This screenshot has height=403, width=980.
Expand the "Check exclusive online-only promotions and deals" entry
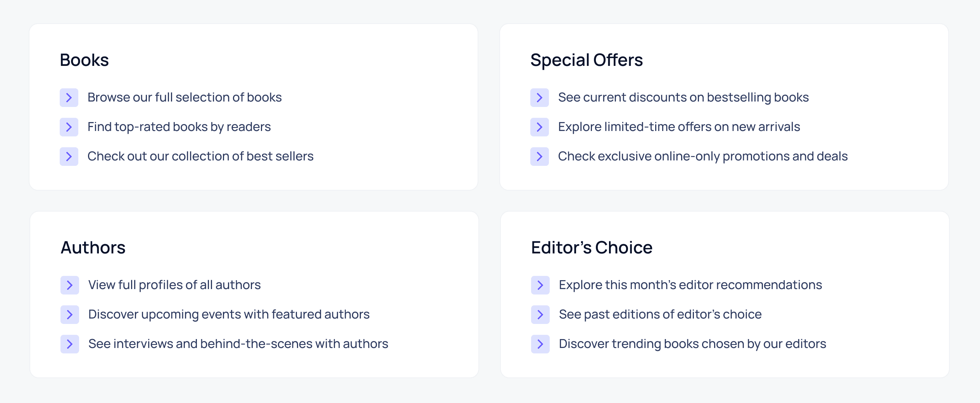click(x=703, y=157)
